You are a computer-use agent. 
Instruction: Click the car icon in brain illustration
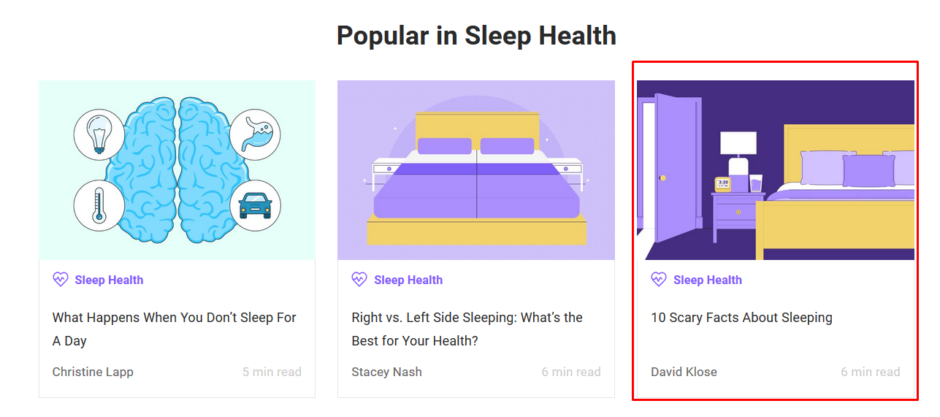tap(255, 206)
